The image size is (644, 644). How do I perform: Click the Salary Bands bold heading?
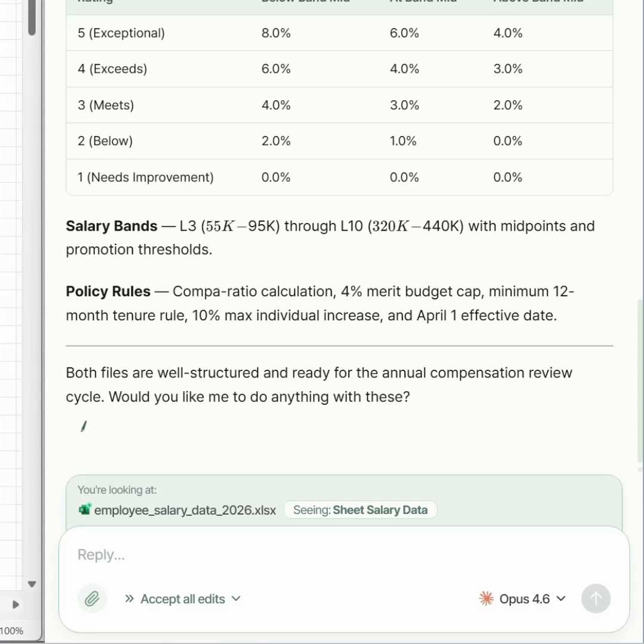coord(112,226)
